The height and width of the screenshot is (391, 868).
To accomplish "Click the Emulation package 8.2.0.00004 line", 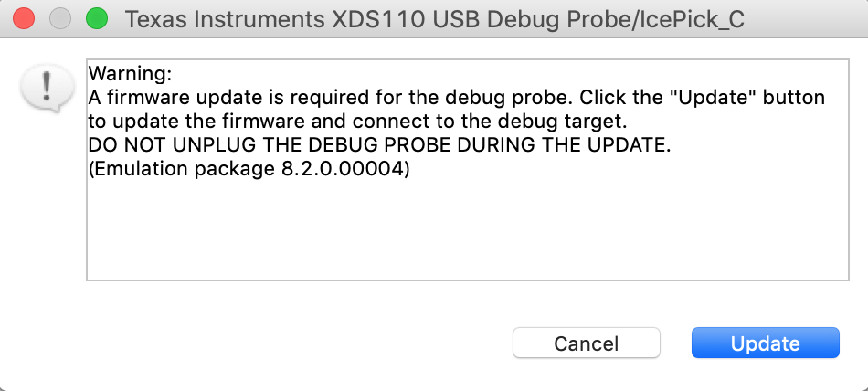I will pyautogui.click(x=249, y=170).
